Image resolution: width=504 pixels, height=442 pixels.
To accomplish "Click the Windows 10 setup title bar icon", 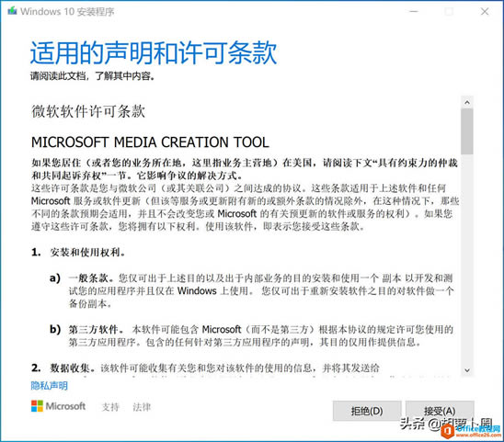I will [x=13, y=11].
